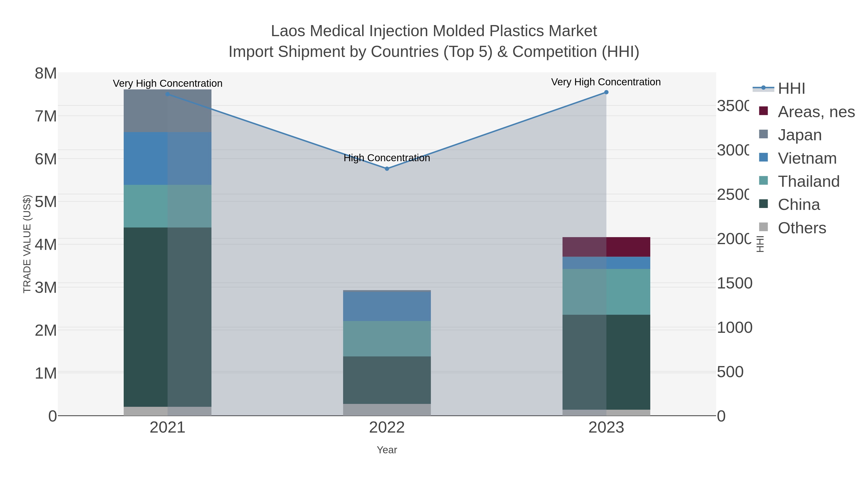Click the slate Japan legend swatch
This screenshot has height=488, width=868.
pos(763,134)
